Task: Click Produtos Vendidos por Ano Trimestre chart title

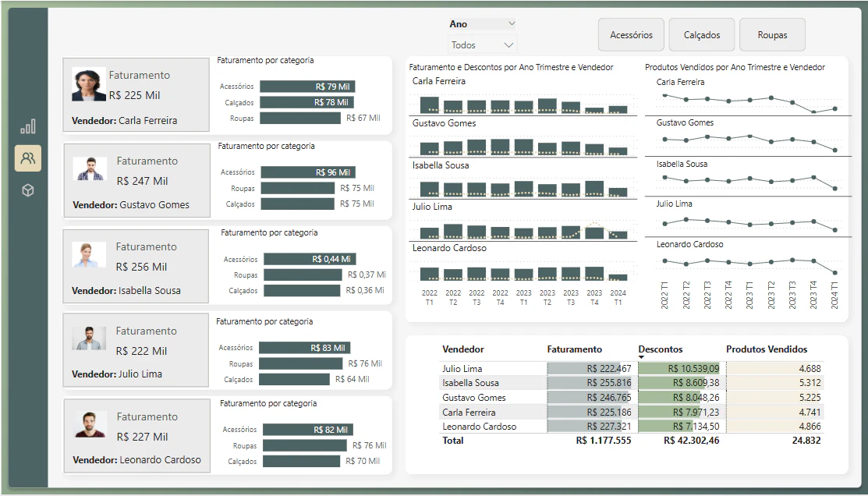Action: (735, 67)
